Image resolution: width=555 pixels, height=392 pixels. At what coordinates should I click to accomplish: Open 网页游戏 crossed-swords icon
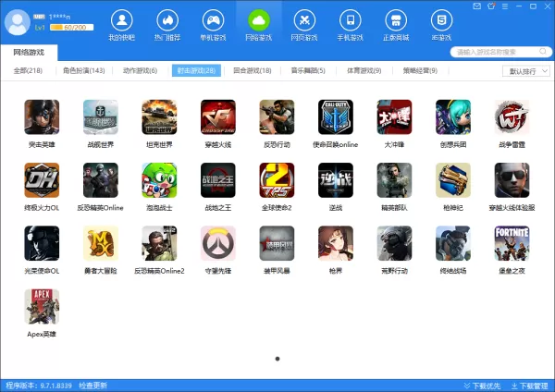coord(304,20)
